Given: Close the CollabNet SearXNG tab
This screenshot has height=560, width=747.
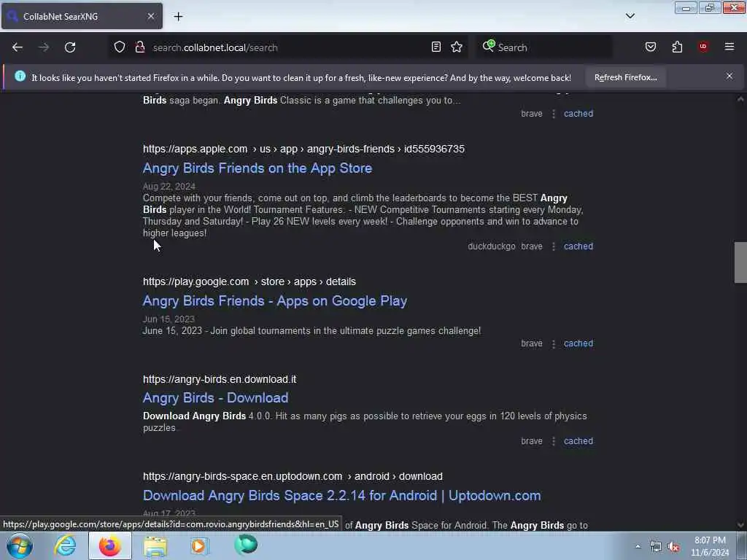Looking at the screenshot, I should [151, 16].
